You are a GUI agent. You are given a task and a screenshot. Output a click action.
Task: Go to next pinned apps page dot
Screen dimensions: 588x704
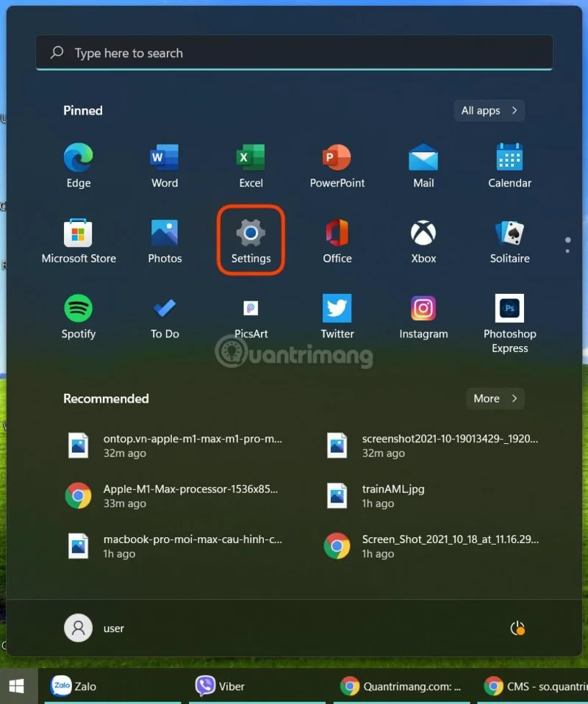click(x=567, y=251)
